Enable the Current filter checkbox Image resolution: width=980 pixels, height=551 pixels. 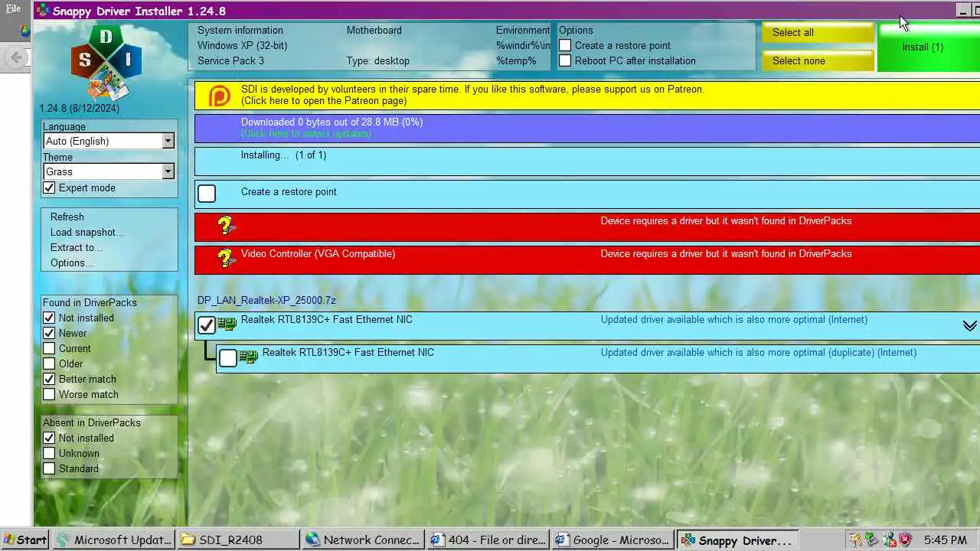(49, 348)
